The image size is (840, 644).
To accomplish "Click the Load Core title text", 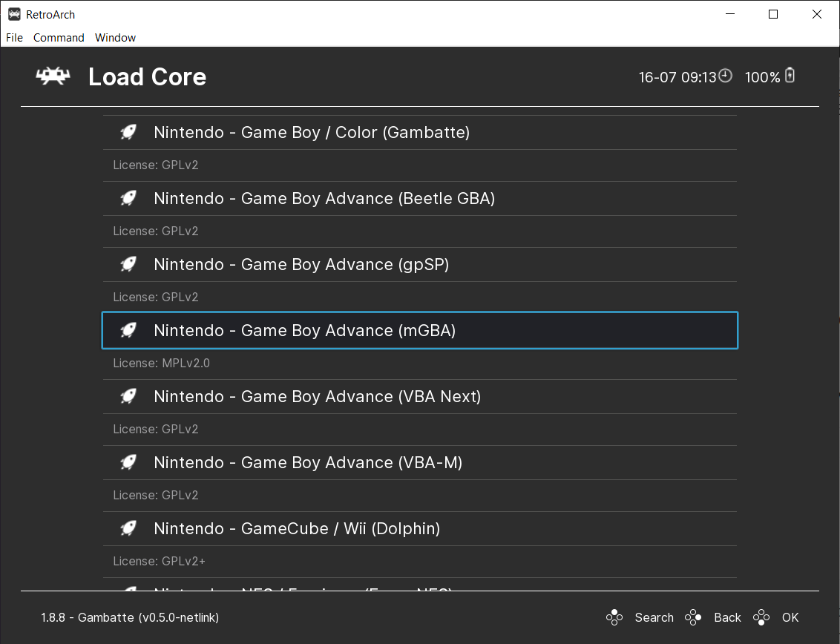I will point(148,76).
